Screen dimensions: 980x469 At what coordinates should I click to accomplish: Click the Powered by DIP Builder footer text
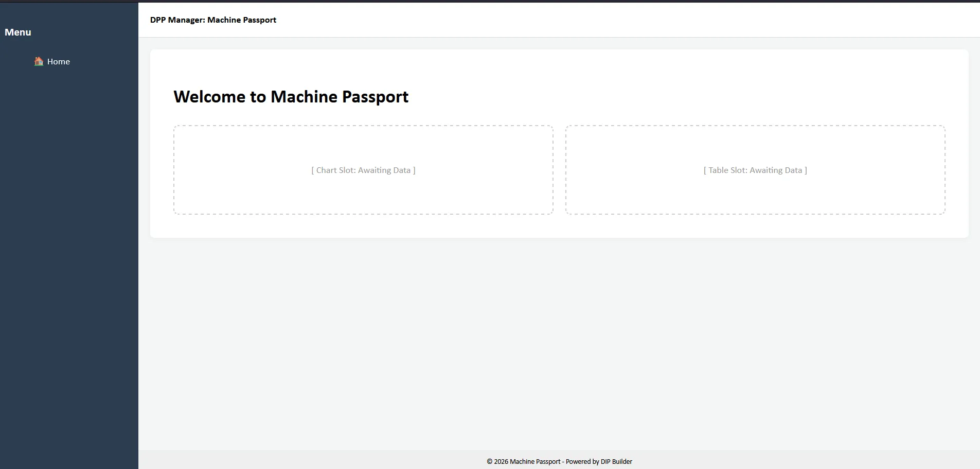(x=599, y=461)
